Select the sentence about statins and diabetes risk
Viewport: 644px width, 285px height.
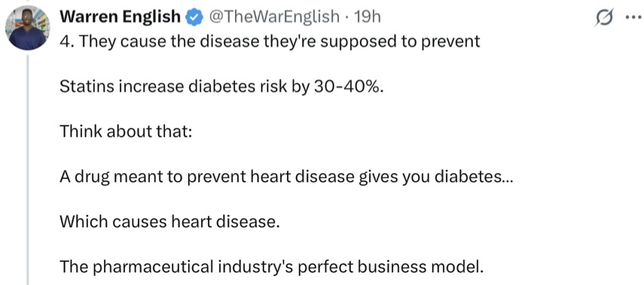click(x=221, y=86)
